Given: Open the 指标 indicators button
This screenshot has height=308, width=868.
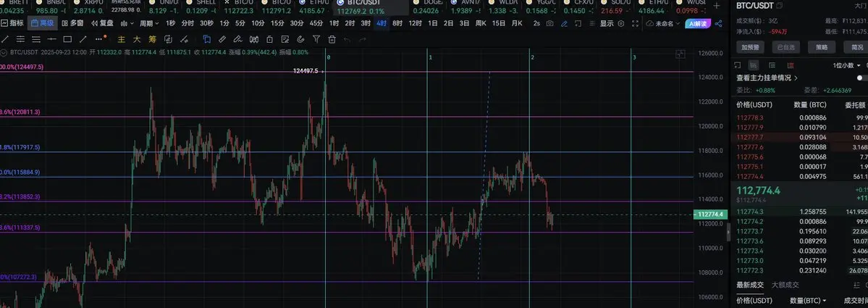Looking at the screenshot, I should (13, 23).
